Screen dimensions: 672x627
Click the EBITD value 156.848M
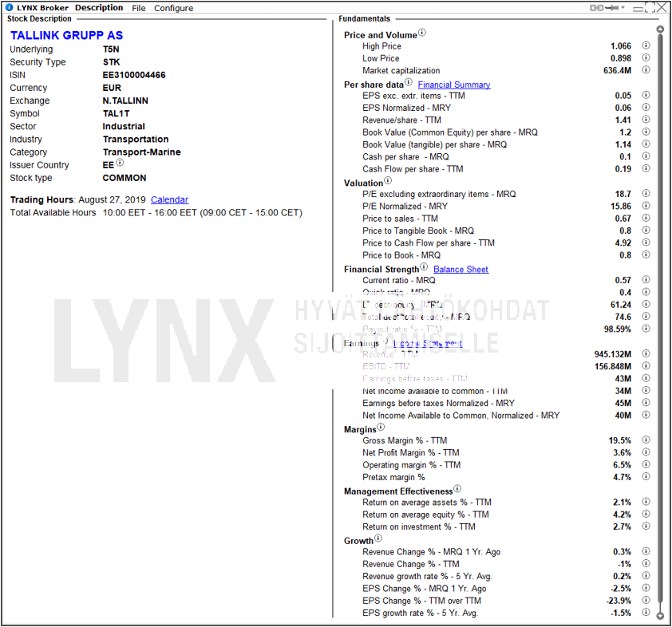613,366
